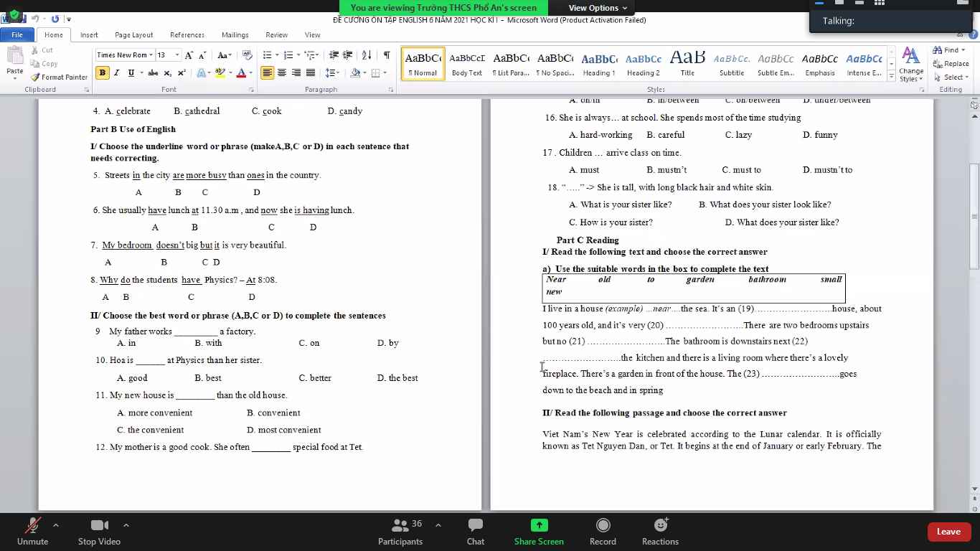Apply the Heading 1 style
The image size is (980, 551).
pyautogui.click(x=599, y=64)
